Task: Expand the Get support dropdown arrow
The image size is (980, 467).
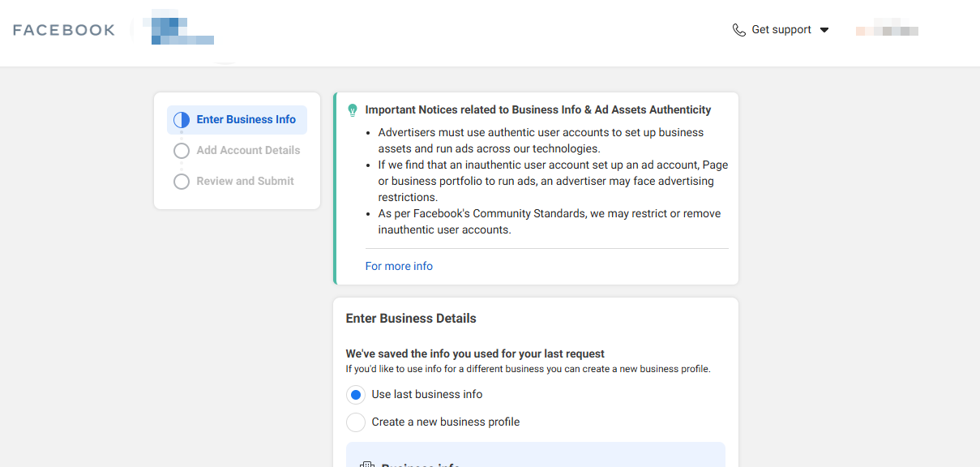Action: (824, 30)
